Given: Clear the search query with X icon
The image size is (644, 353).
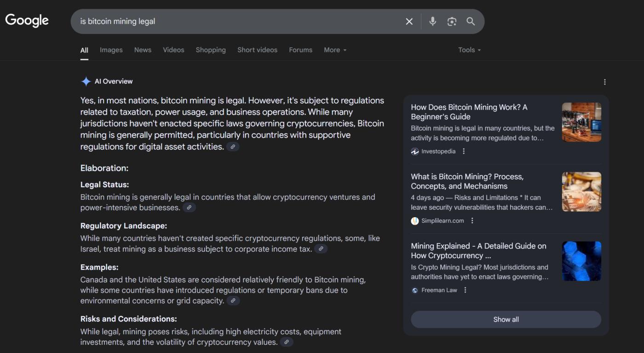Looking at the screenshot, I should point(409,22).
